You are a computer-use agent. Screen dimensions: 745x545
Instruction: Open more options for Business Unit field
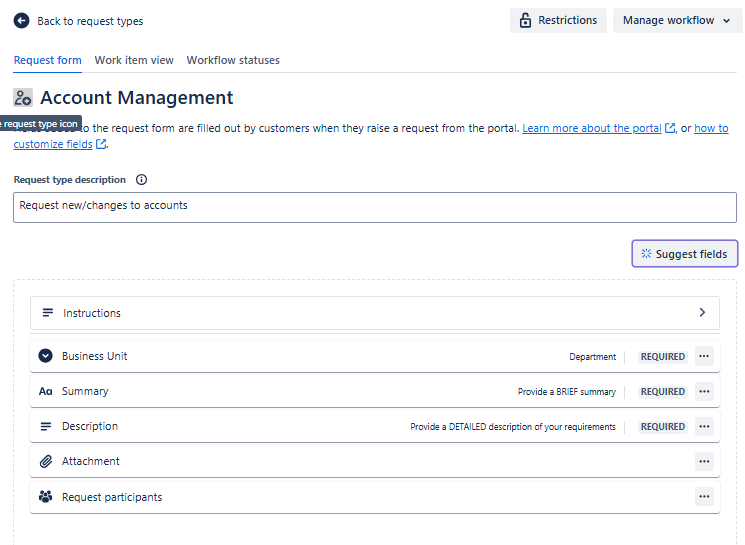pos(704,356)
